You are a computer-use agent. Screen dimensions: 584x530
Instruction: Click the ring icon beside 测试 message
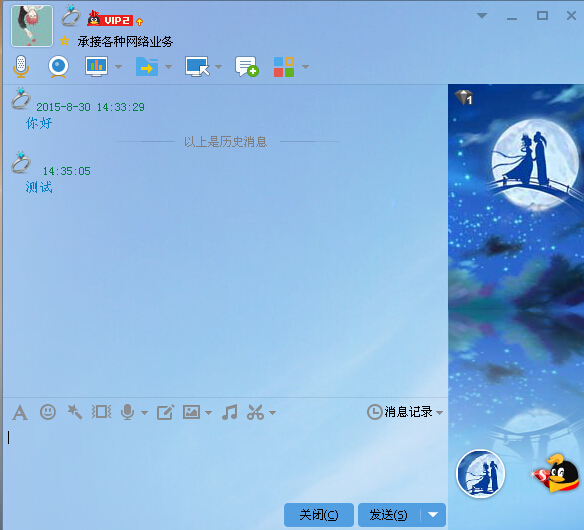(21, 162)
